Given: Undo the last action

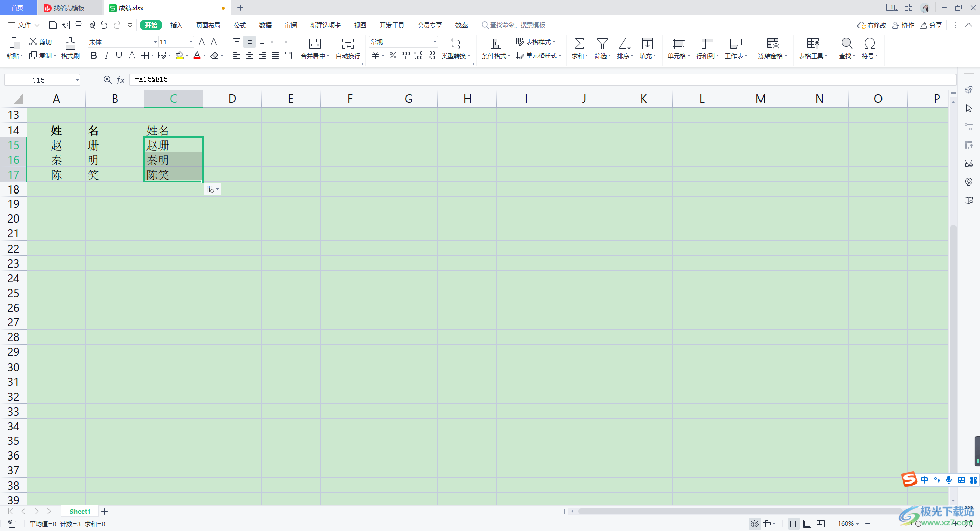Looking at the screenshot, I should pyautogui.click(x=104, y=25).
